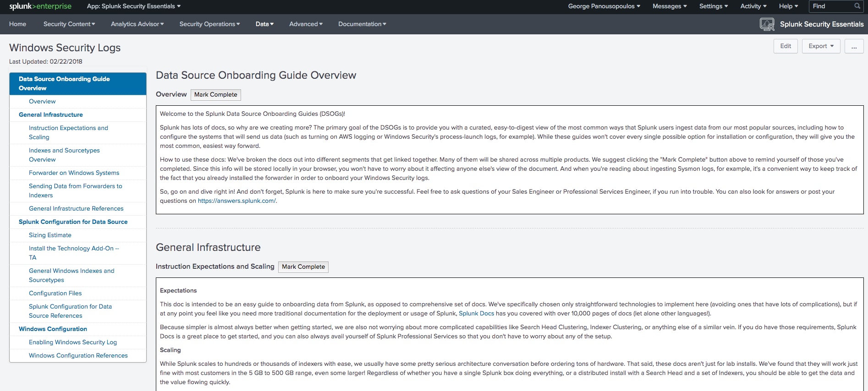Open the Splunk Docs link
Screen dimensions: 868x391
coord(476,314)
